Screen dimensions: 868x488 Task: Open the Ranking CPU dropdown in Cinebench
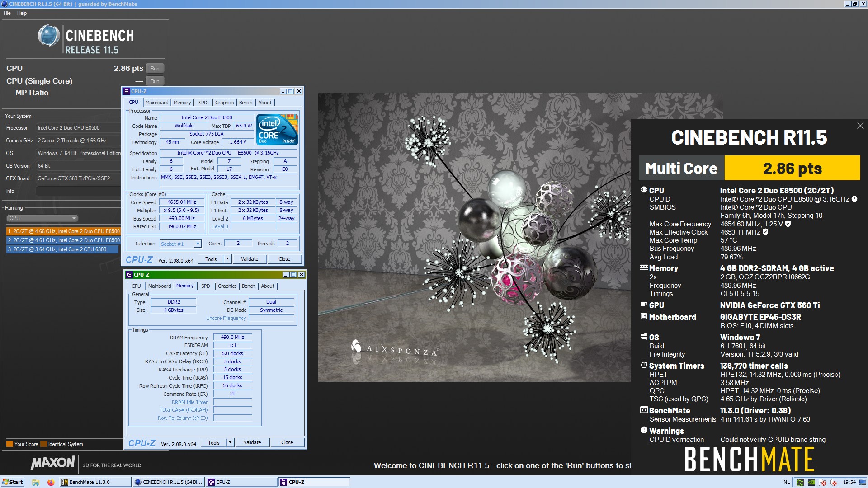[42, 218]
